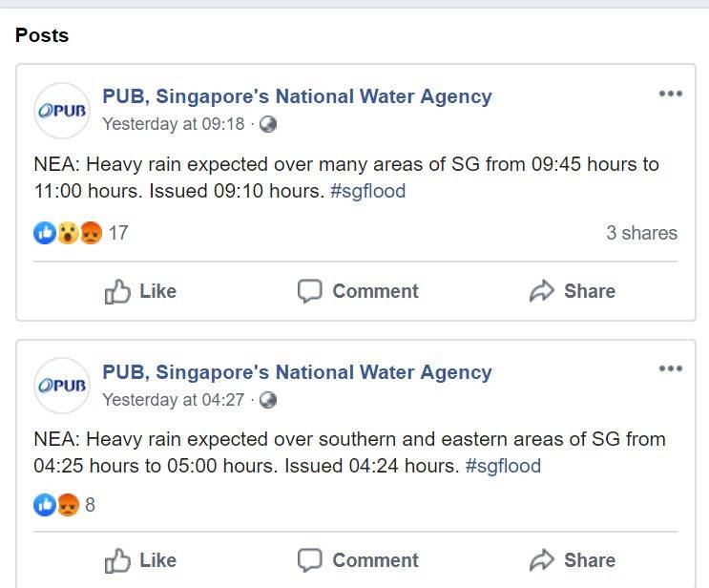This screenshot has width=709, height=588.
Task: Click the wow reaction emoji on first post
Action: [67, 233]
